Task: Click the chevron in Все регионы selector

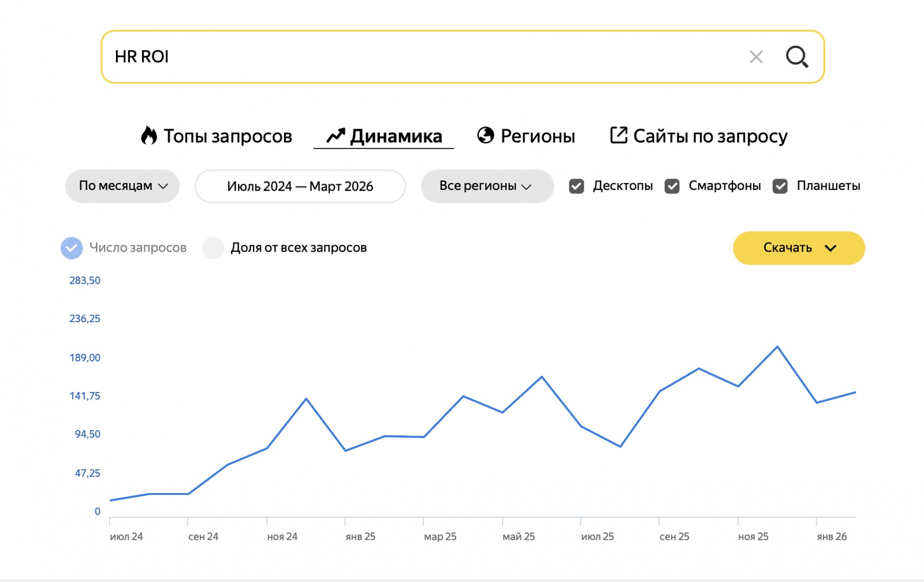Action: (526, 186)
